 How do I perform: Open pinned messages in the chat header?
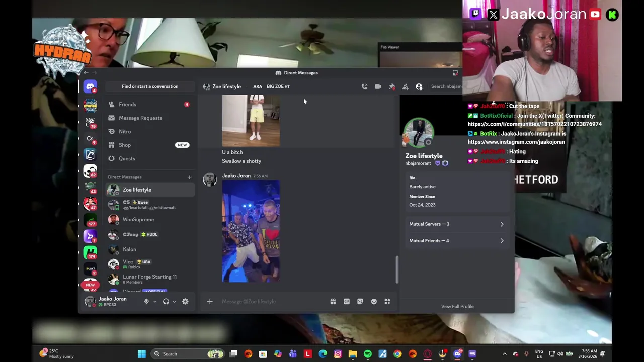pyautogui.click(x=392, y=86)
